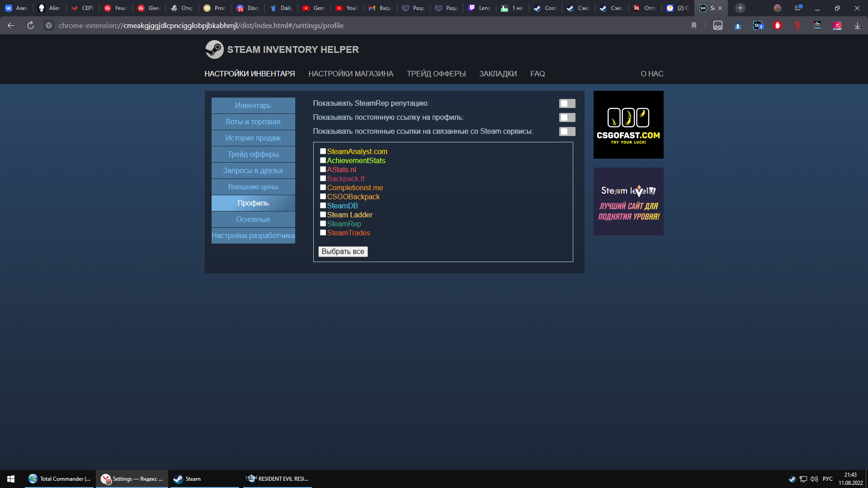Select 'Внешние цены' sidebar section

click(x=253, y=187)
